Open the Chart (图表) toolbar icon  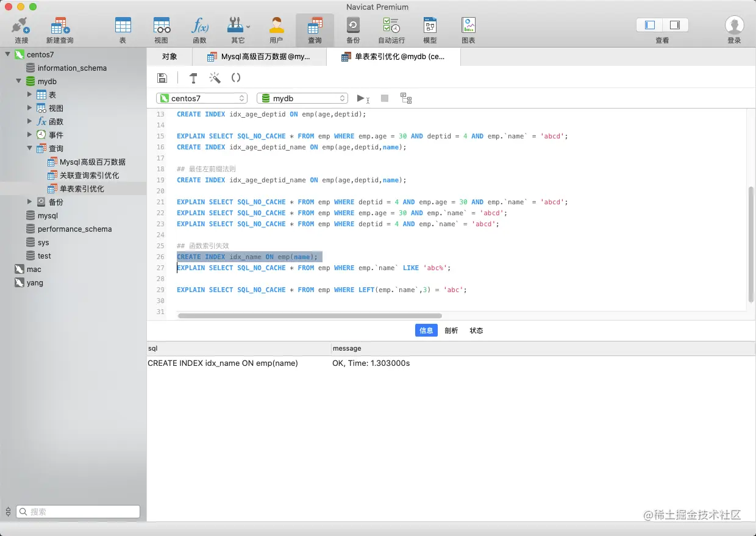pos(468,26)
